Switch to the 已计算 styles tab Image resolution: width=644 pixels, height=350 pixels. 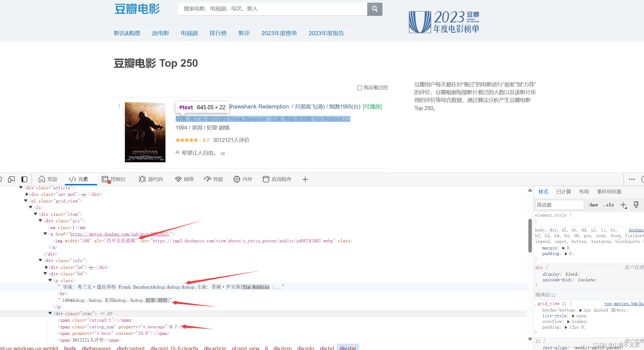tap(564, 191)
